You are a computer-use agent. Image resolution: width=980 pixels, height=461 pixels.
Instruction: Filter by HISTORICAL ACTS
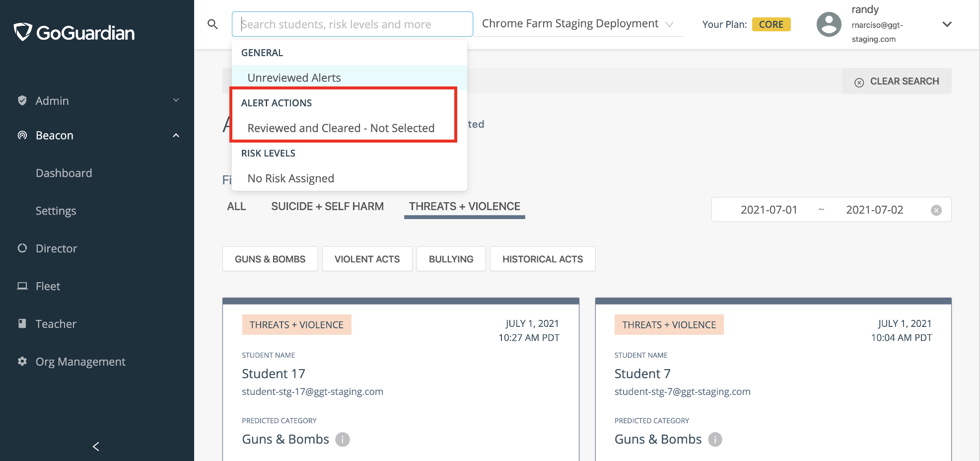pos(543,259)
